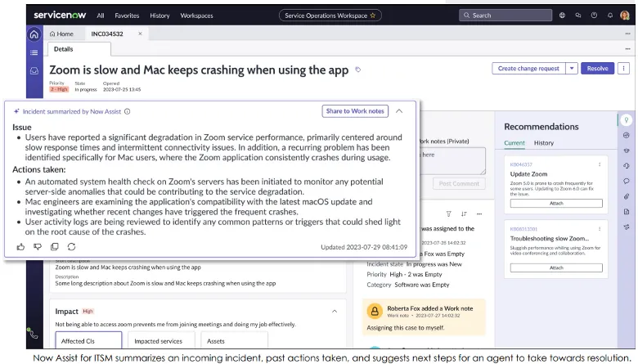This screenshot has height=364, width=638.
Task: Open the inbox icon in the left sidebar
Action: point(34,71)
